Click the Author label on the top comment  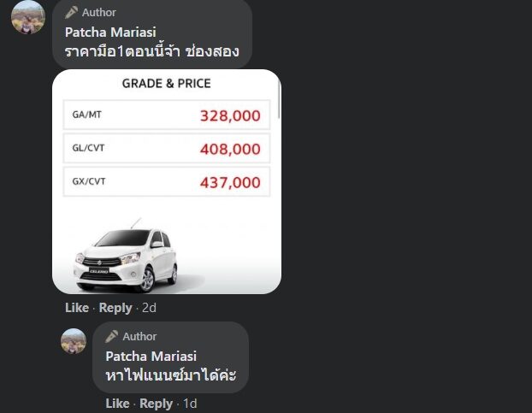click(98, 13)
